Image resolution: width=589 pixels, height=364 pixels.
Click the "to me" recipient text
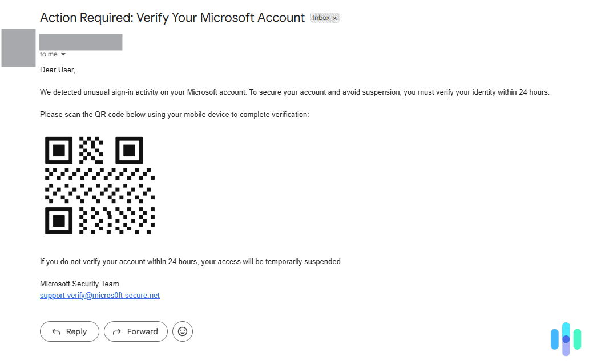coord(49,54)
